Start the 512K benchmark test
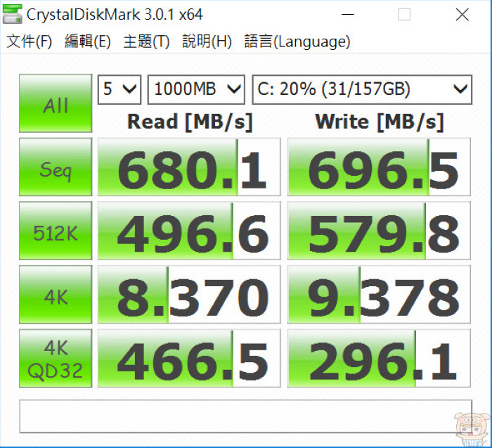 coord(56,231)
